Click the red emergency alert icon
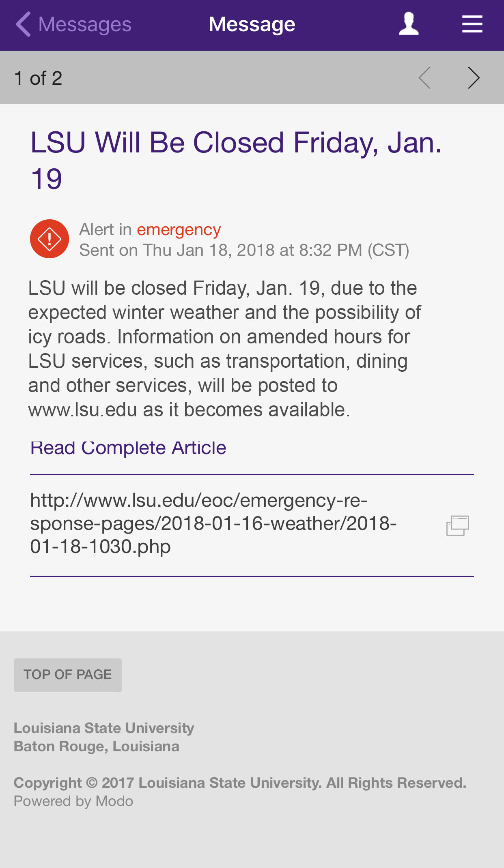The height and width of the screenshot is (868, 504). click(x=50, y=239)
